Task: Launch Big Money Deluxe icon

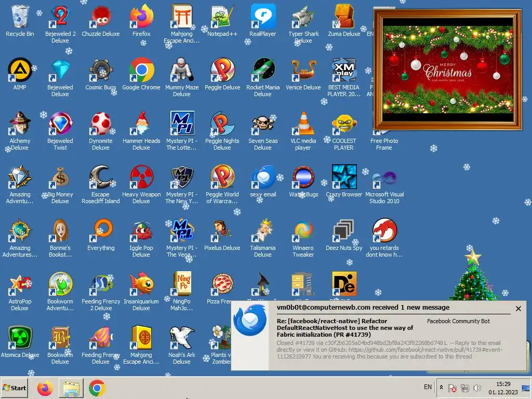Action: coord(60,177)
